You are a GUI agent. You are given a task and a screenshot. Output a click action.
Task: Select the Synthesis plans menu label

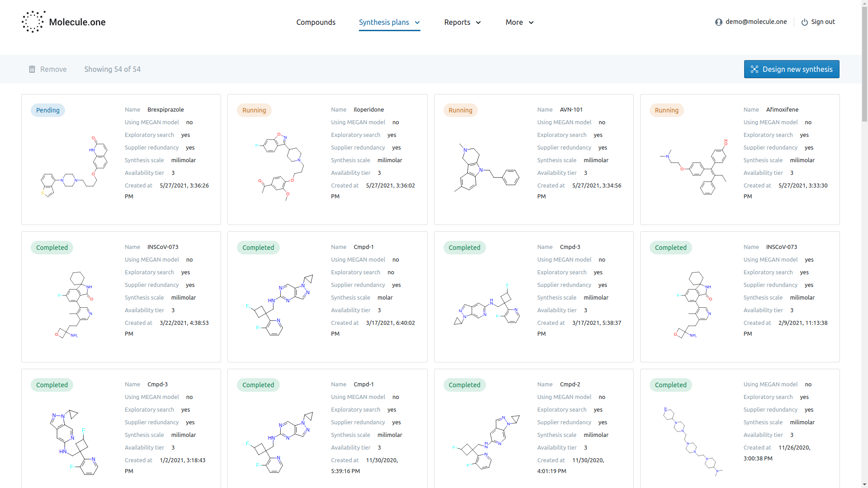pyautogui.click(x=383, y=22)
